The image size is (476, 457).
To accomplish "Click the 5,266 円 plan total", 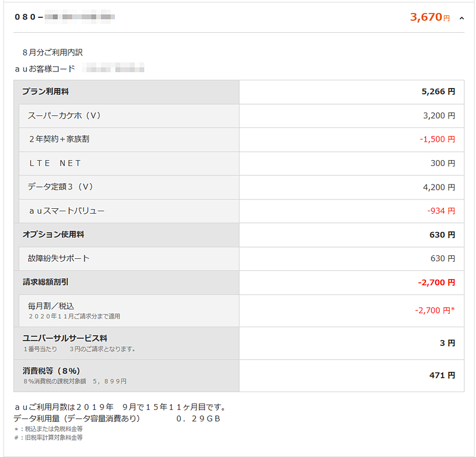I will click(x=438, y=92).
